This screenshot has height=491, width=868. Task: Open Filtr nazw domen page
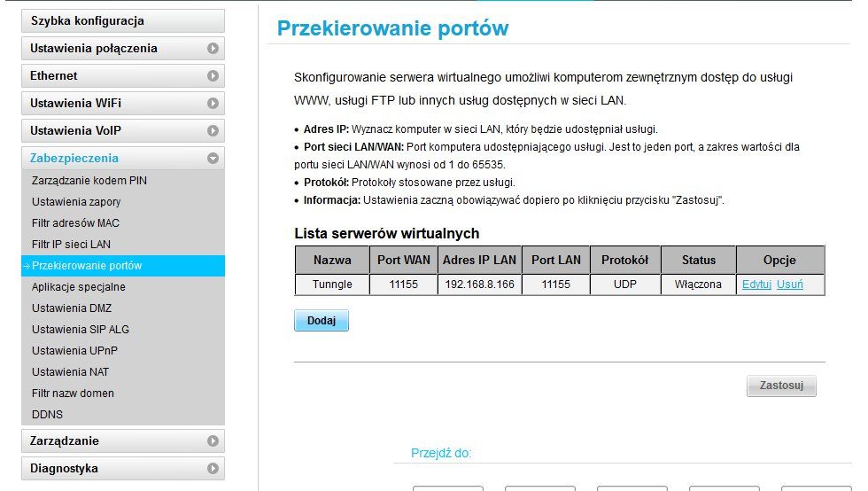[73, 394]
